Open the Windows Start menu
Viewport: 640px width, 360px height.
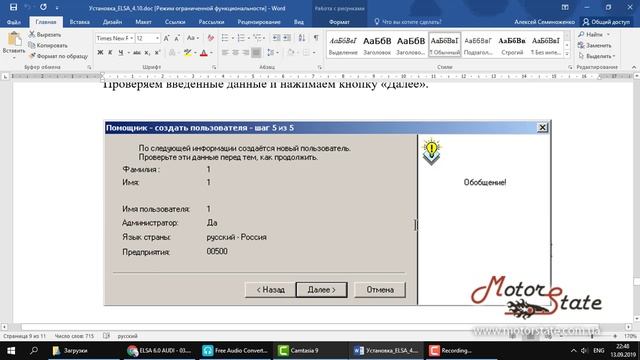(x=11, y=351)
